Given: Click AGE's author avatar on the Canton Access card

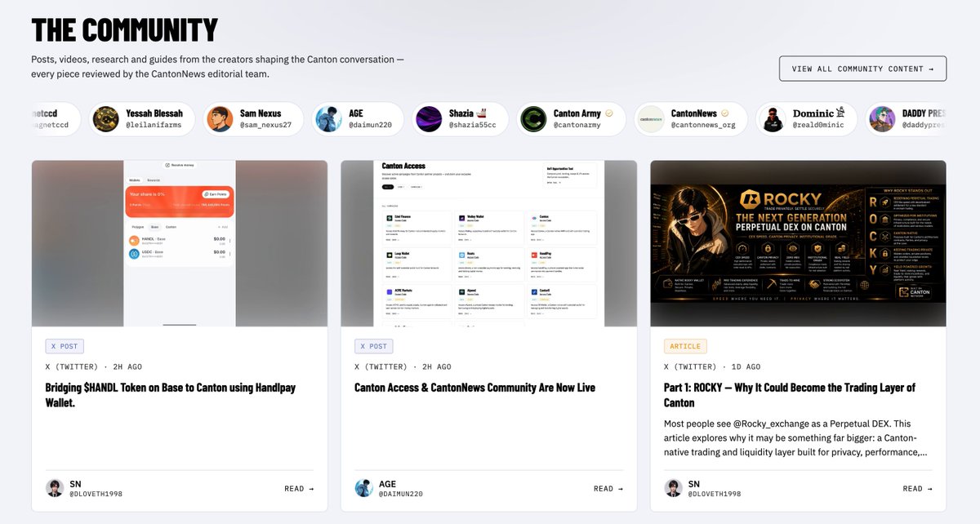Looking at the screenshot, I should click(x=363, y=488).
